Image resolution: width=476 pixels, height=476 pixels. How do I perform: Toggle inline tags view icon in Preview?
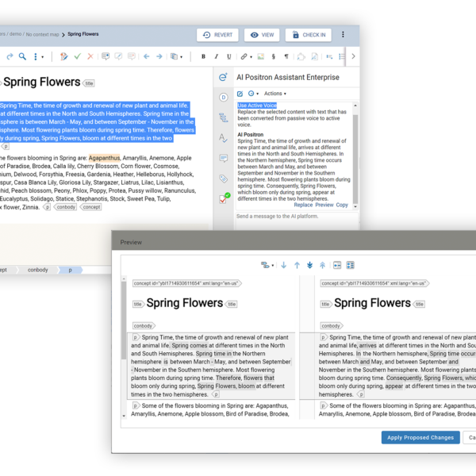tap(337, 265)
